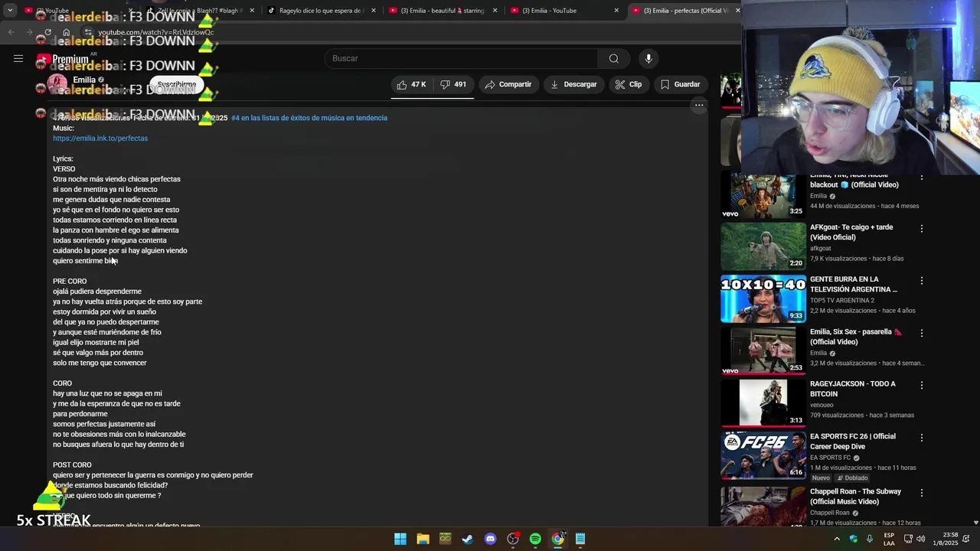The width and height of the screenshot is (980, 551).
Task: Open options menu for AFKgoat video
Action: (x=922, y=229)
